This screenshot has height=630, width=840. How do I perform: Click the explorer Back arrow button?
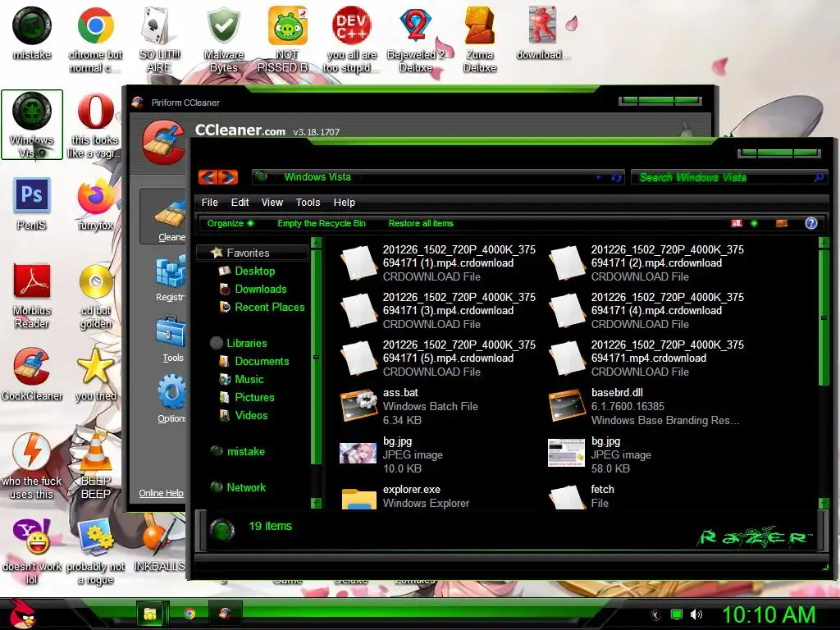coord(208,177)
